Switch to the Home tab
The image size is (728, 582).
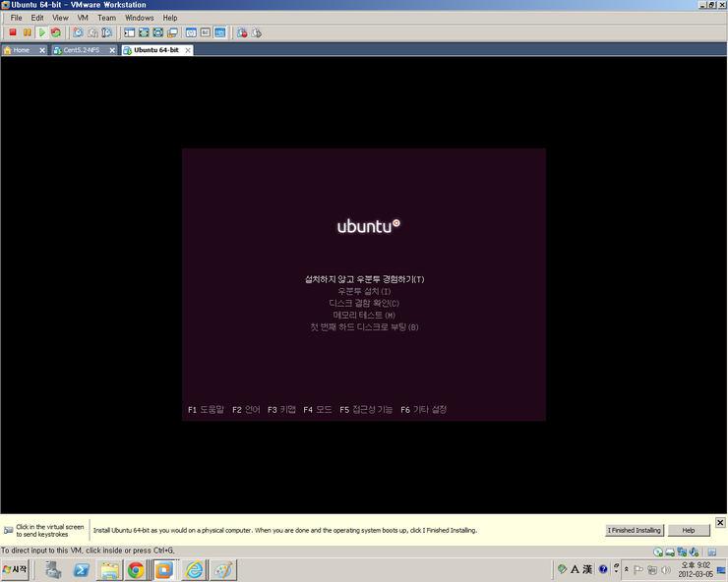pos(21,50)
